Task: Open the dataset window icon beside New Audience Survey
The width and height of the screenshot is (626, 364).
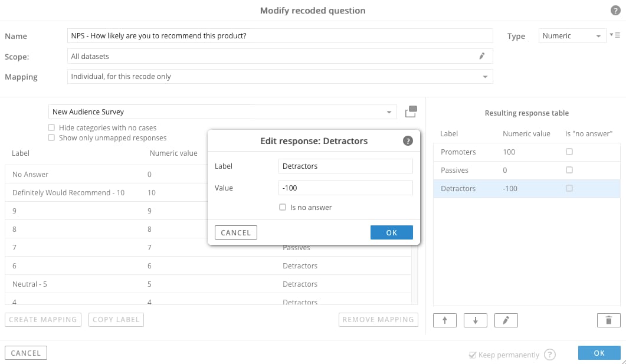Action: (x=411, y=112)
